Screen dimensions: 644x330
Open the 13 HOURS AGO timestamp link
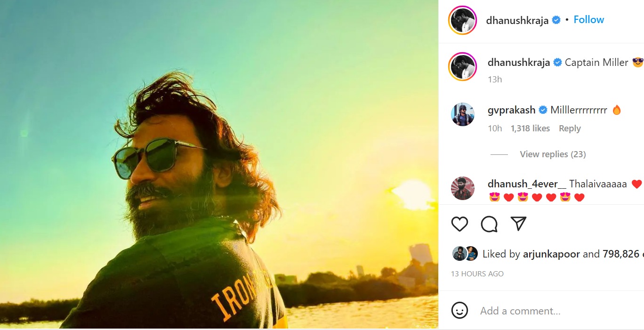coord(477,274)
